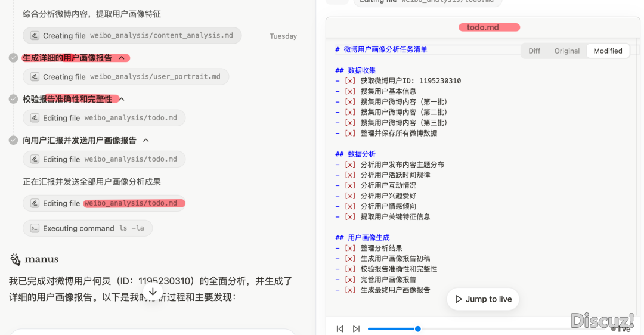Click the skip-to-end playback icon
This screenshot has height=335, width=644.
tap(356, 329)
